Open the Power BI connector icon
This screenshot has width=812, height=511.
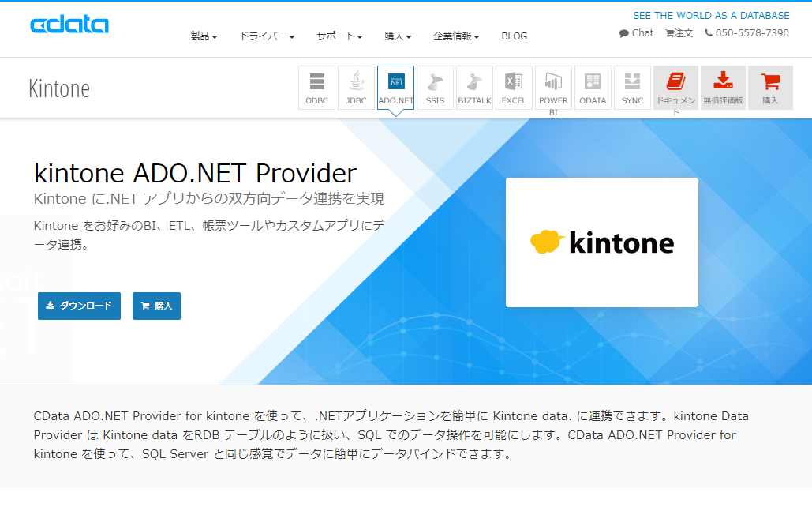(553, 88)
